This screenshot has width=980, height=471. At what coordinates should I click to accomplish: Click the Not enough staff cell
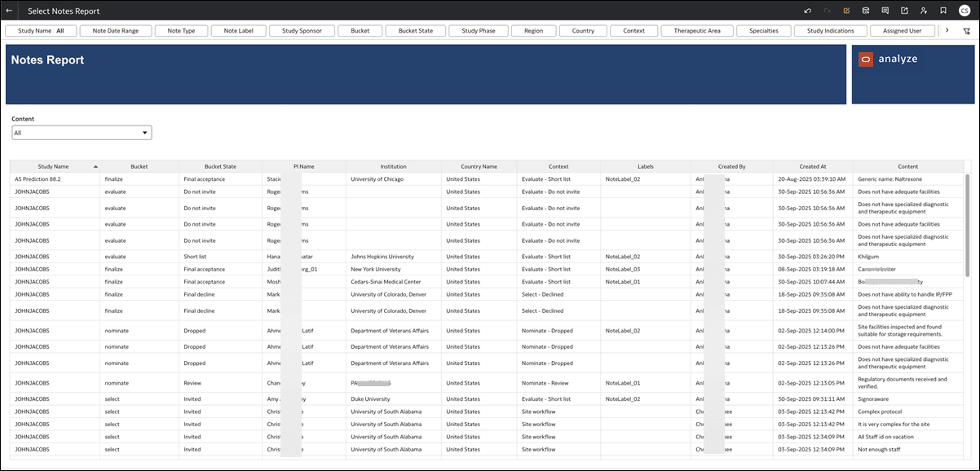point(907,449)
